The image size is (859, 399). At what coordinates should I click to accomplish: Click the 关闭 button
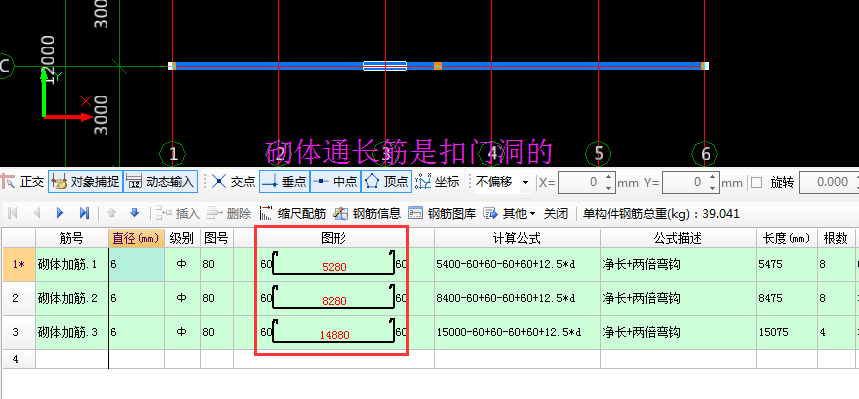coord(556,213)
